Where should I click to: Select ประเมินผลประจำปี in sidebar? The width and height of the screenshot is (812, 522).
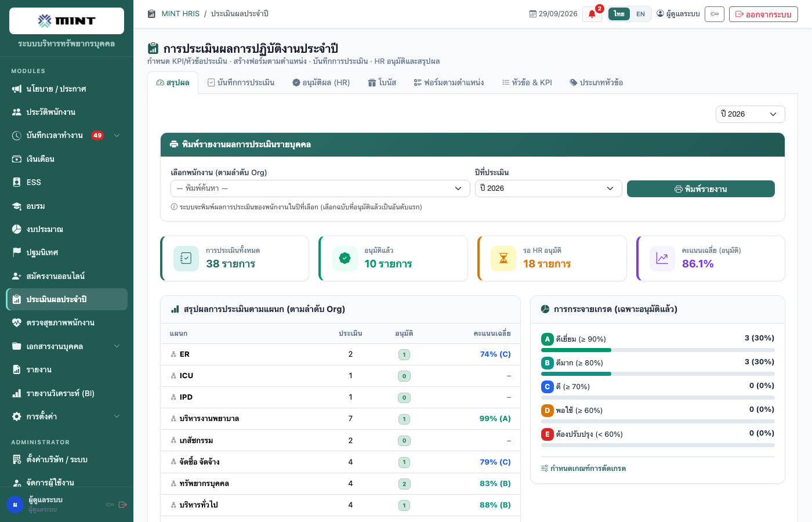67,299
